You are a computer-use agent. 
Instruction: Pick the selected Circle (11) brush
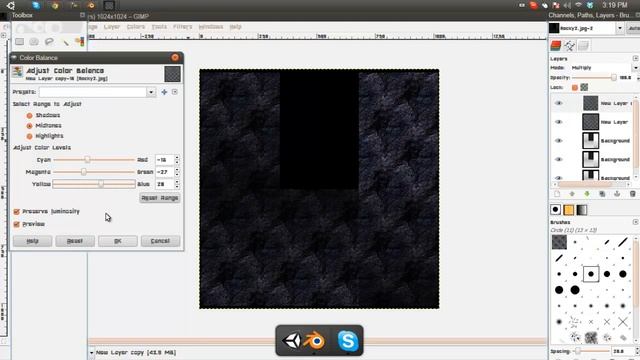[591, 274]
